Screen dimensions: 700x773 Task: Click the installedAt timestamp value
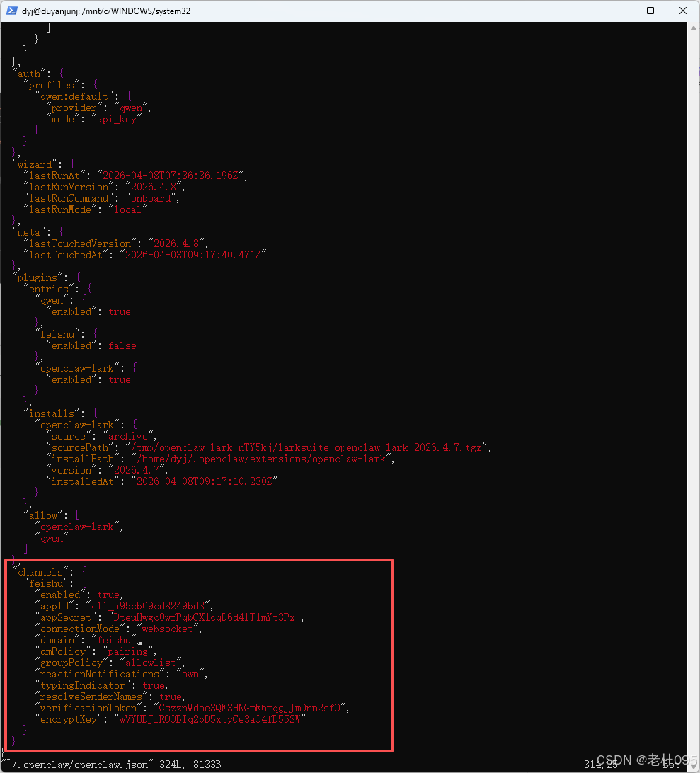[204, 482]
